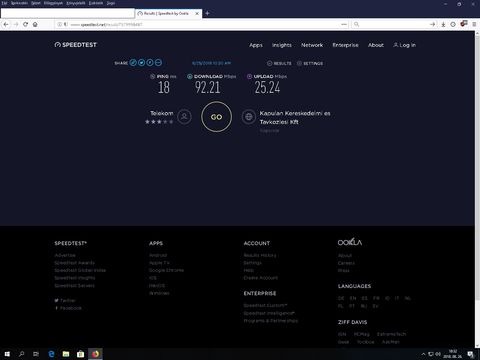Screen dimensions: 480x360
Task: Open the Speedtest Awards footer link
Action: click(75, 263)
